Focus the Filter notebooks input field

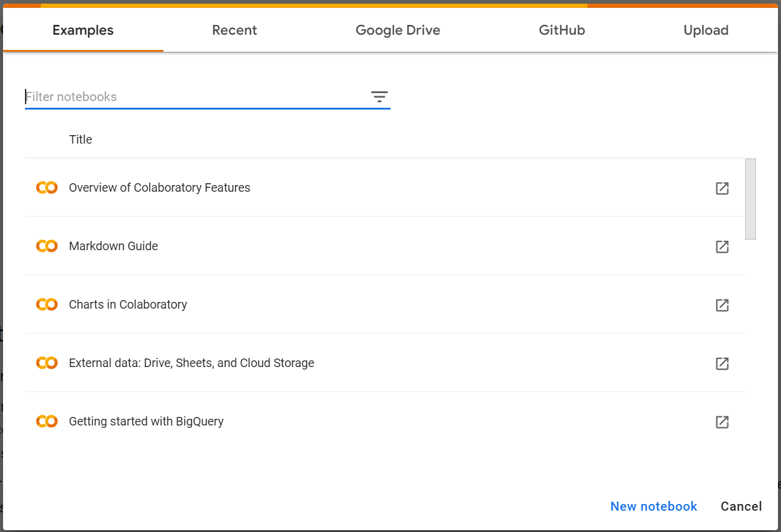(x=195, y=97)
